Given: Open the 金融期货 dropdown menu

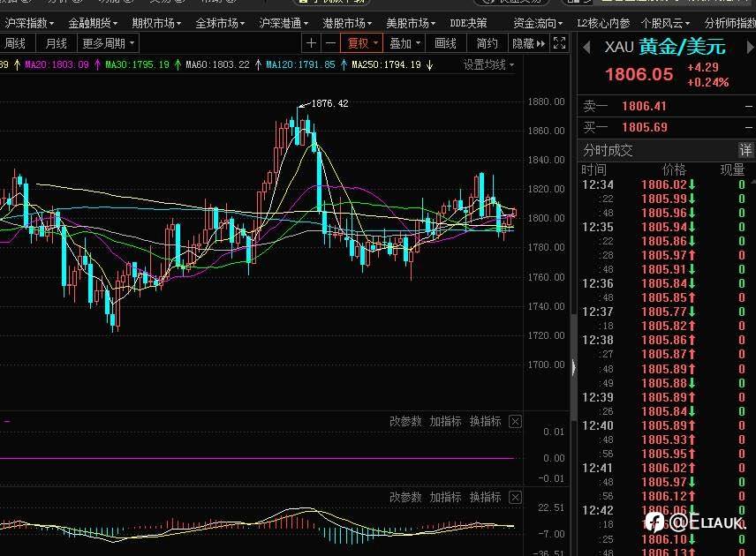Looking at the screenshot, I should tap(93, 23).
